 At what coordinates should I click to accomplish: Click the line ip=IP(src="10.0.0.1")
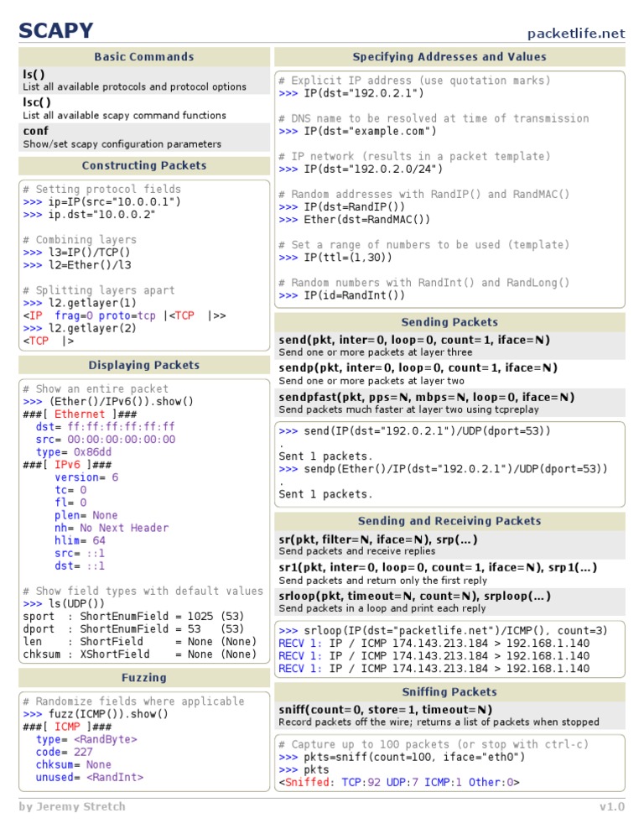(101, 202)
